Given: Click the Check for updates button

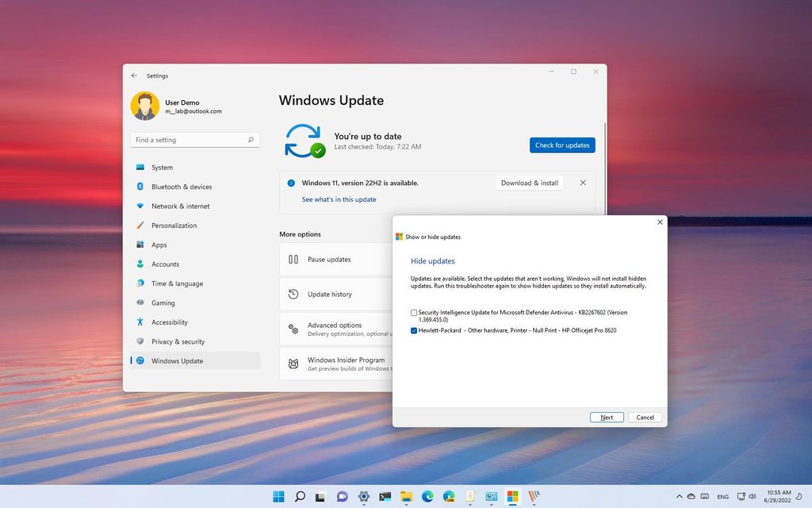Looking at the screenshot, I should [561, 145].
